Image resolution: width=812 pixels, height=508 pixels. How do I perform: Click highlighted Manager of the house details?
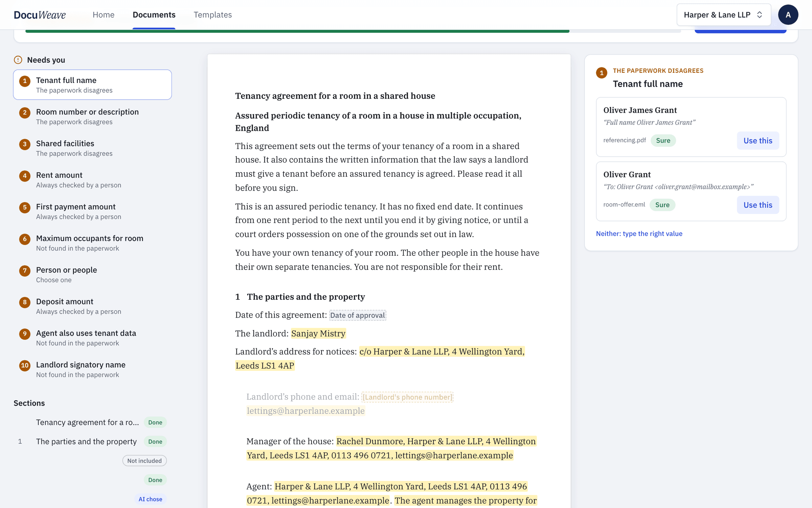point(391,448)
